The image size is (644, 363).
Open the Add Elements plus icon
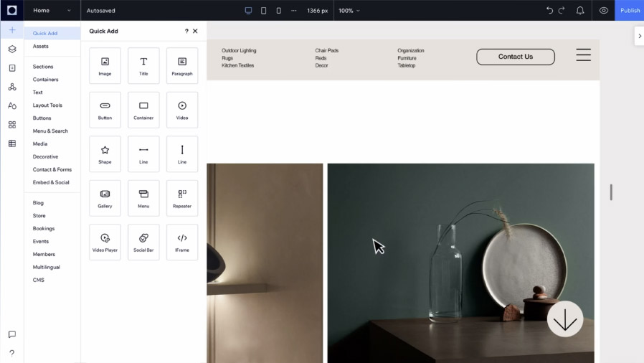(12, 30)
